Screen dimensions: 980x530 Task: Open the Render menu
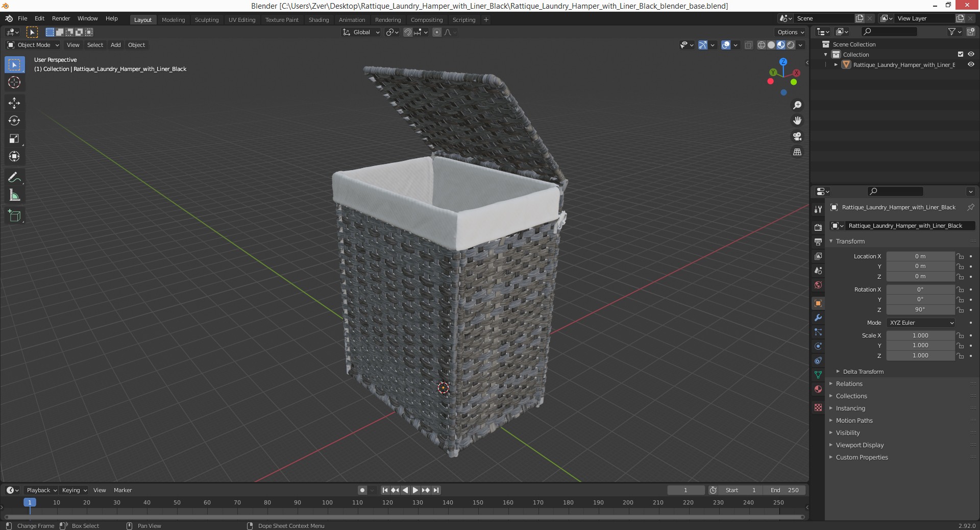pos(61,18)
